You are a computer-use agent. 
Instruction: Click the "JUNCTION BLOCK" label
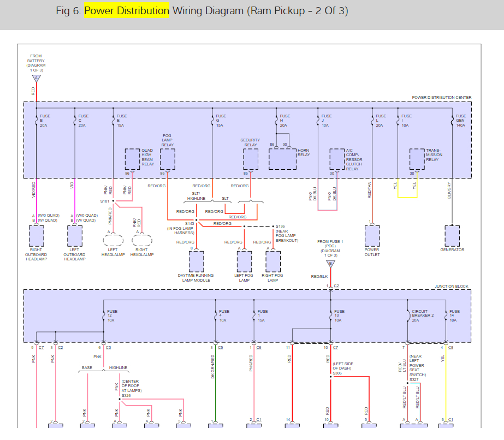click(452, 286)
